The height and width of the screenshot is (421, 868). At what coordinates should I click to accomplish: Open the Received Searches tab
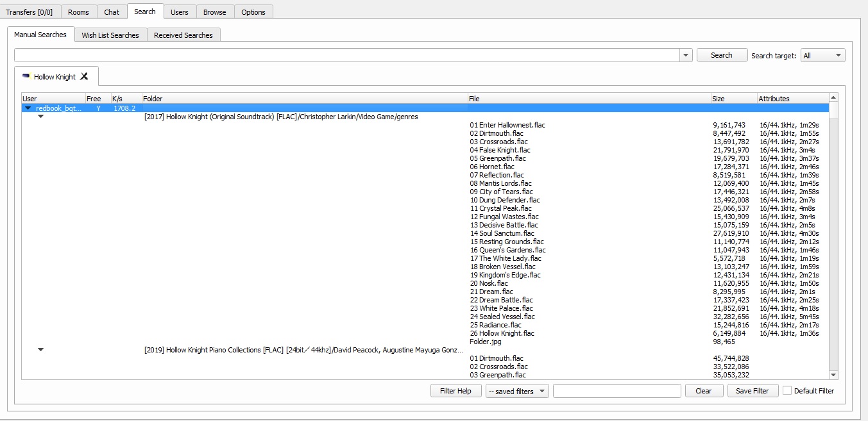point(183,35)
